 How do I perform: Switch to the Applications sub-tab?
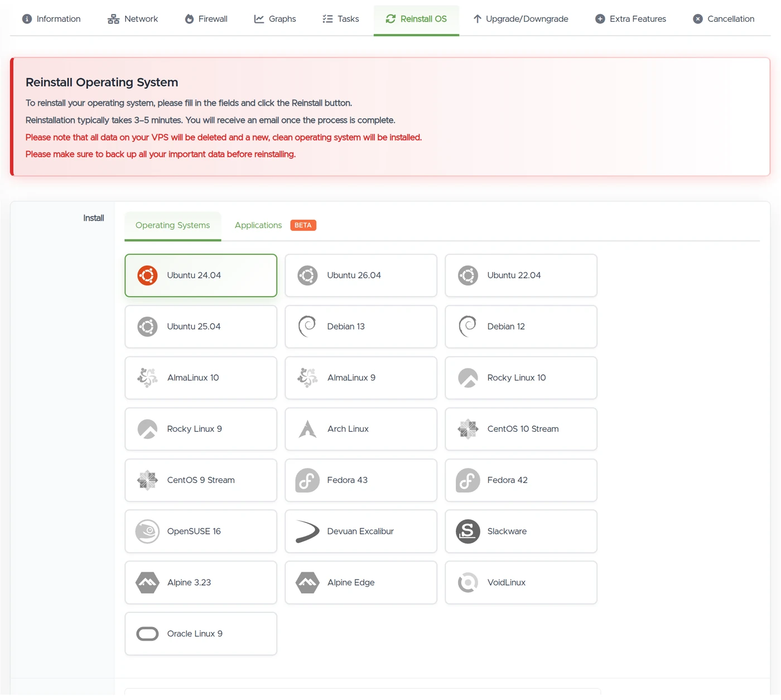pos(258,225)
